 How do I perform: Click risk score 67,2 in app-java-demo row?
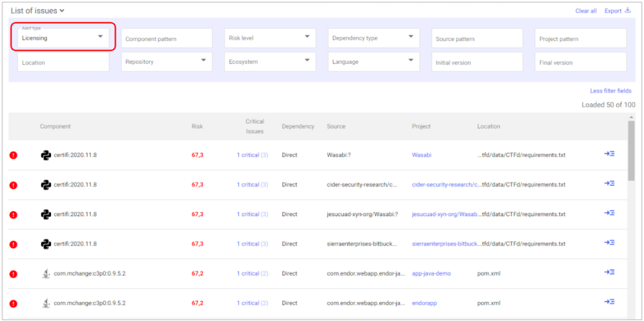(x=197, y=273)
